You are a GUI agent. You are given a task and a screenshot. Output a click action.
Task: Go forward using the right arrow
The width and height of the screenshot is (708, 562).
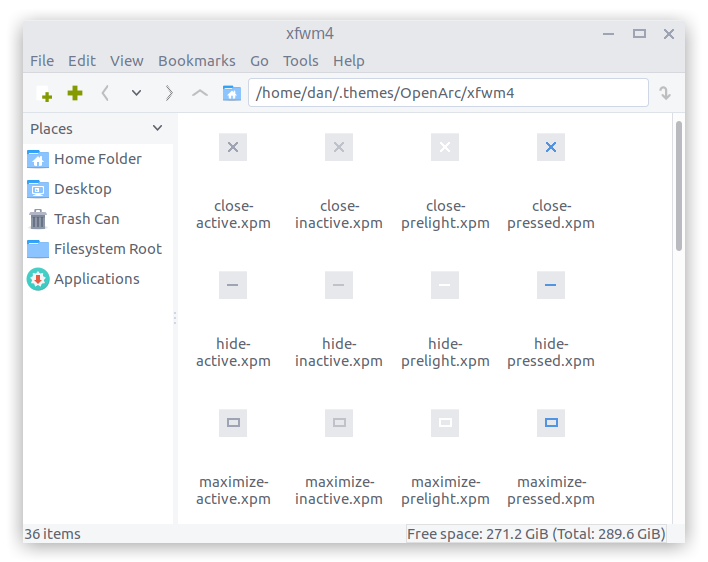coord(169,93)
